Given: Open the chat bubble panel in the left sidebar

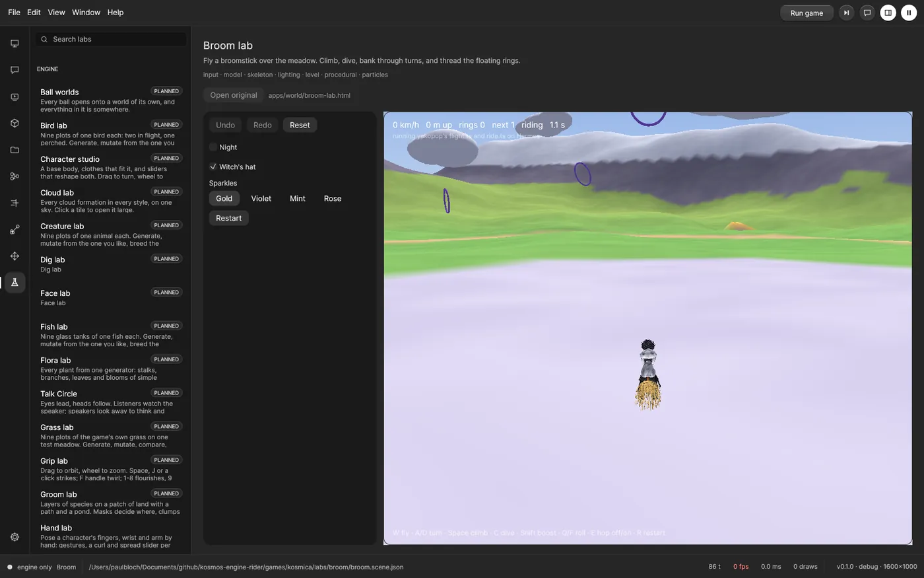Looking at the screenshot, I should [x=15, y=70].
